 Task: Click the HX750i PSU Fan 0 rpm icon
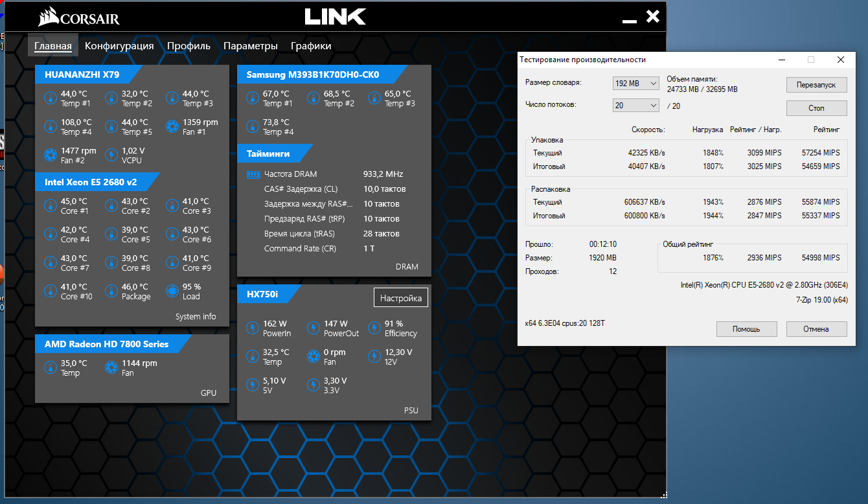coord(313,356)
